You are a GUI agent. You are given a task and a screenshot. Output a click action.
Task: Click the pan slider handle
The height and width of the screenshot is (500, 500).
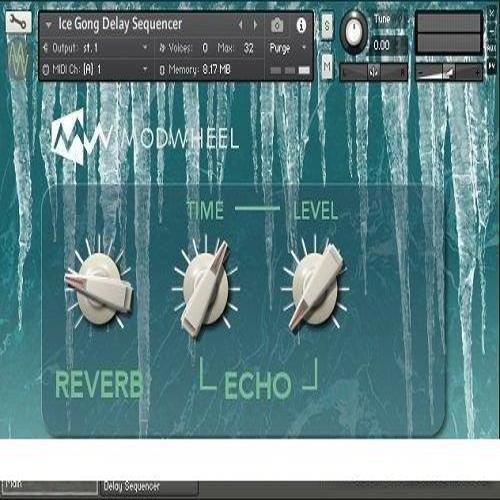[374, 72]
